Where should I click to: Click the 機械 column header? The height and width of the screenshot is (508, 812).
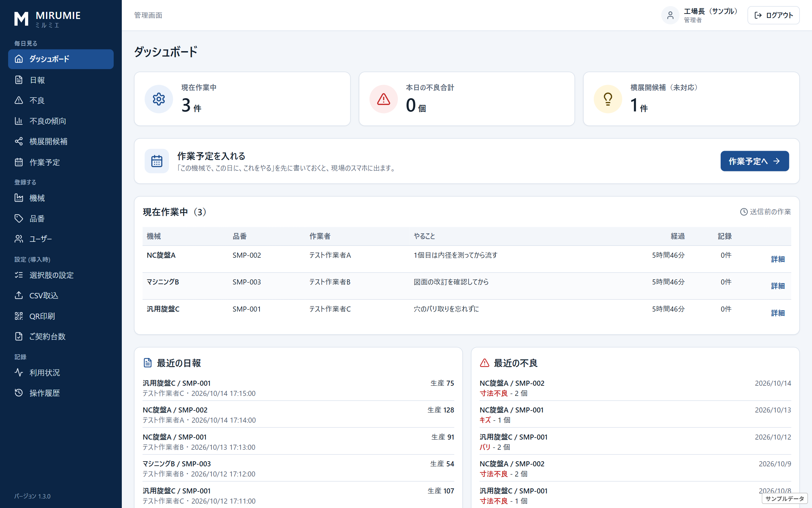click(154, 236)
